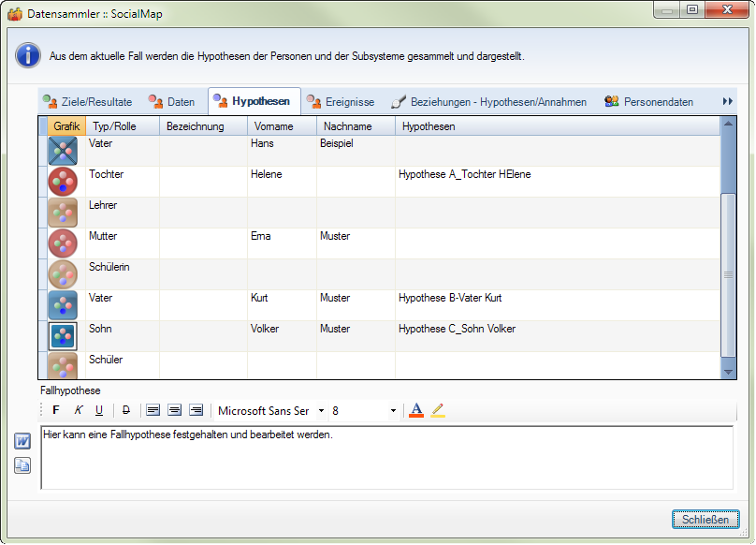Viewport: 756px width, 545px height.
Task: Click the first name 'Volker'
Action: 264,329
